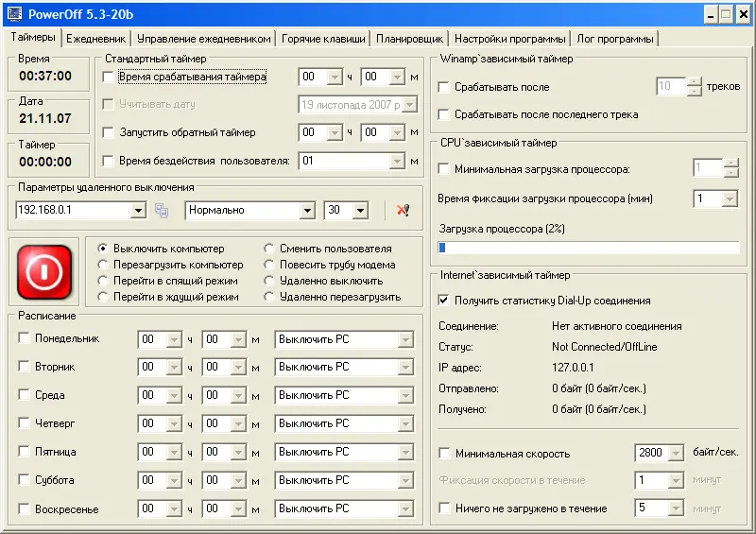Go to the Планировщик tab
The width and height of the screenshot is (756, 534).
(409, 39)
